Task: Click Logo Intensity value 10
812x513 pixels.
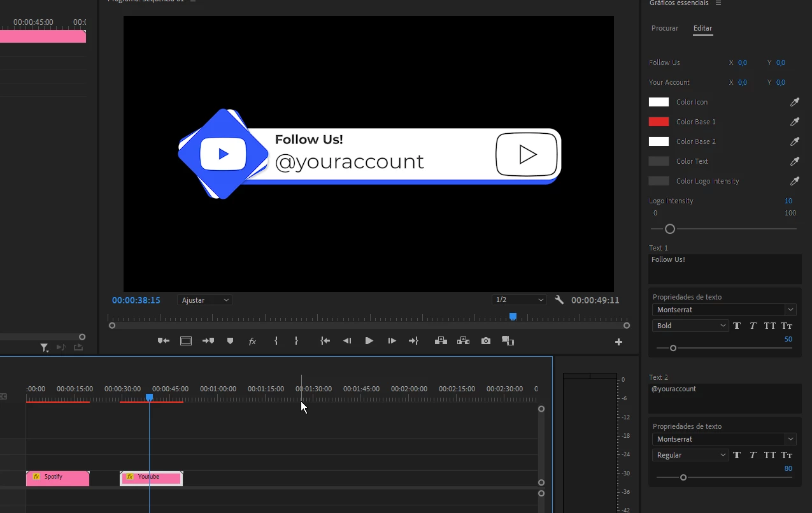Action: [788, 201]
